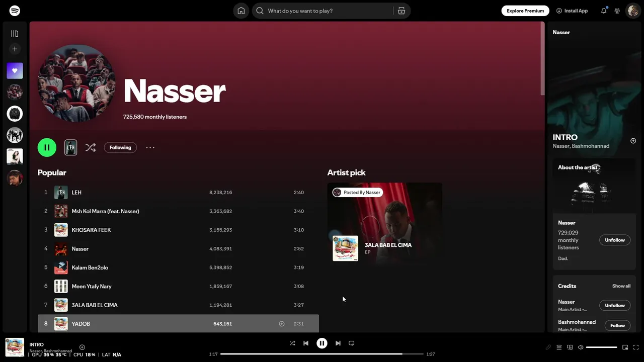Screen dimensions: 644x362
Task: Enable shuffle for Nasser artist page
Action: point(91,147)
